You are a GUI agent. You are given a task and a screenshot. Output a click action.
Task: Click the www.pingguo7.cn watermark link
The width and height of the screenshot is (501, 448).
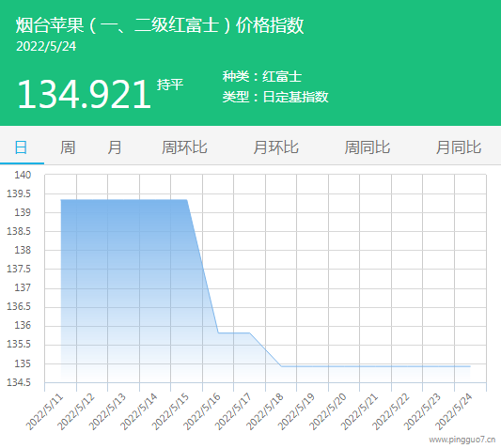pos(462,440)
